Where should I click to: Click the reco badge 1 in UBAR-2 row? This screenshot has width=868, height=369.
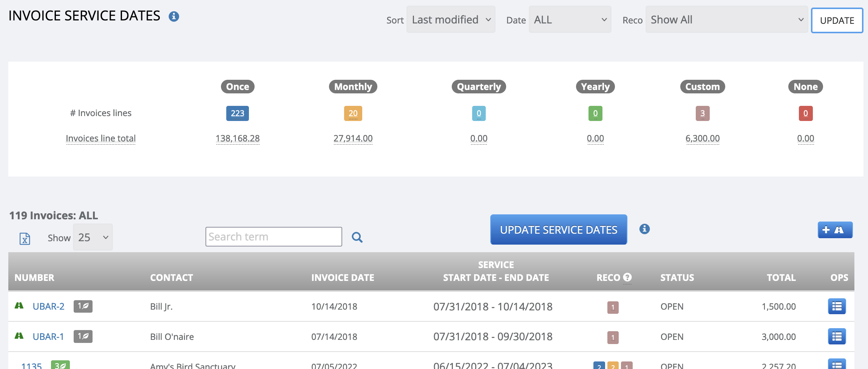(x=613, y=307)
